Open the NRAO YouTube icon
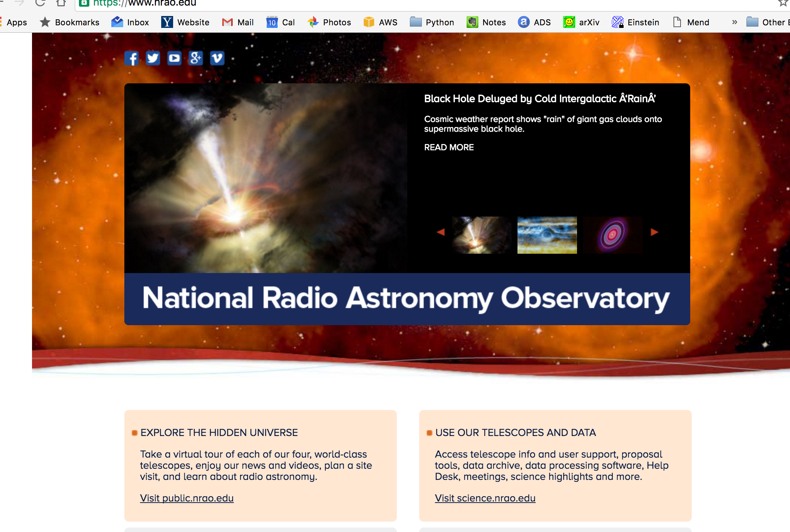Viewport: 790px width, 532px height. [174, 58]
